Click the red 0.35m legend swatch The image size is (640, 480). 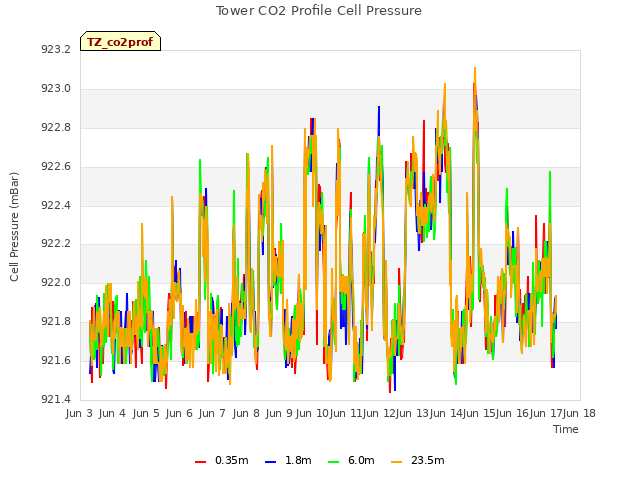[200, 462]
